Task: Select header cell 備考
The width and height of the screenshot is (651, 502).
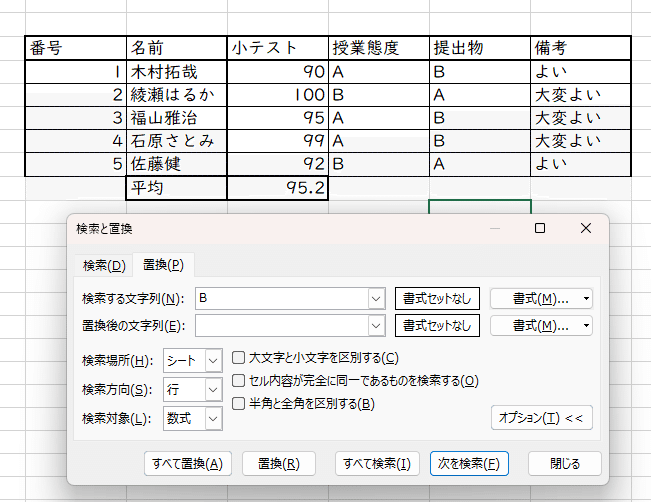Action: click(x=581, y=48)
